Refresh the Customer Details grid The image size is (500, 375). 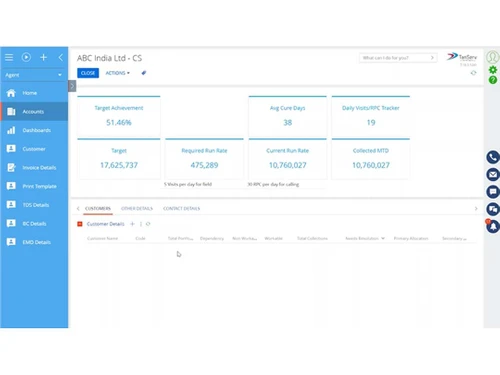tap(148, 224)
